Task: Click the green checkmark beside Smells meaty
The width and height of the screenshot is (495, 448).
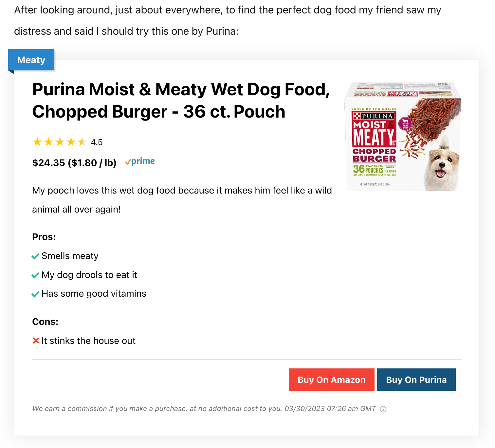Action: [35, 256]
